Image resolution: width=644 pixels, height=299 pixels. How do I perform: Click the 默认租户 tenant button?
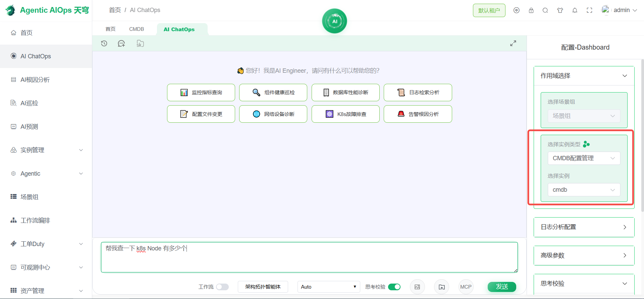[x=489, y=10]
